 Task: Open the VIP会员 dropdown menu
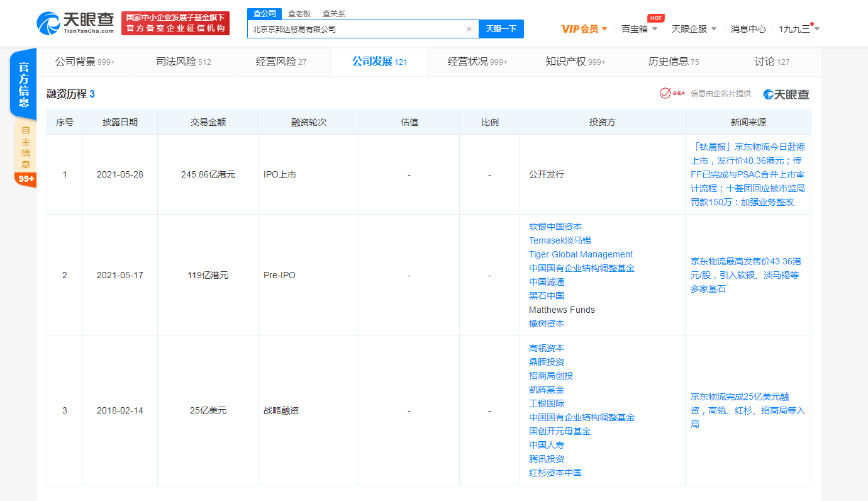pyautogui.click(x=584, y=29)
